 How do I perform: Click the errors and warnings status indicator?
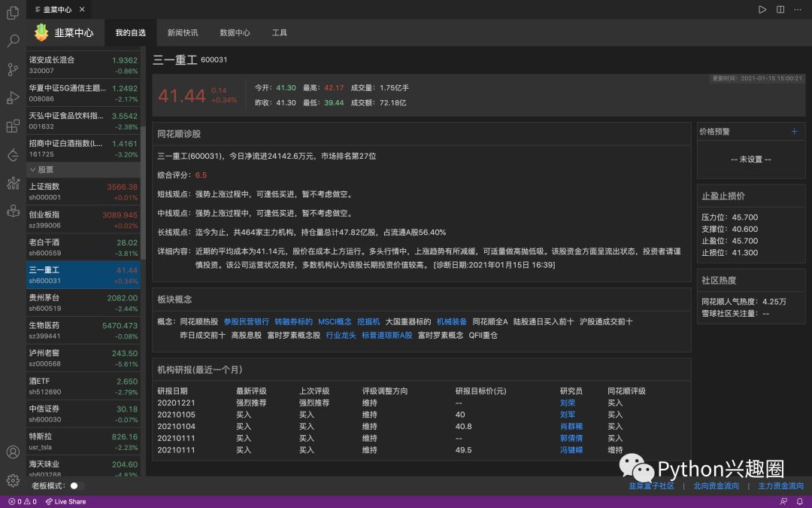pos(23,502)
